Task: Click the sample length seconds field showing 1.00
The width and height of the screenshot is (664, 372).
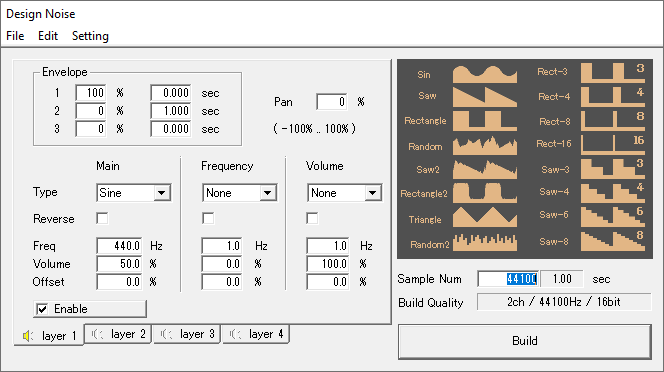Action: click(x=562, y=279)
